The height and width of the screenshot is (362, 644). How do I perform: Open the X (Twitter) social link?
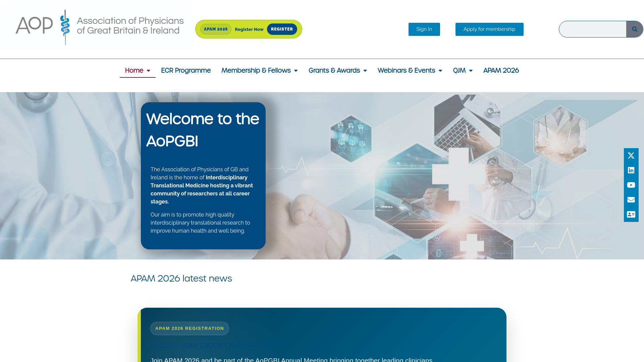(x=631, y=156)
